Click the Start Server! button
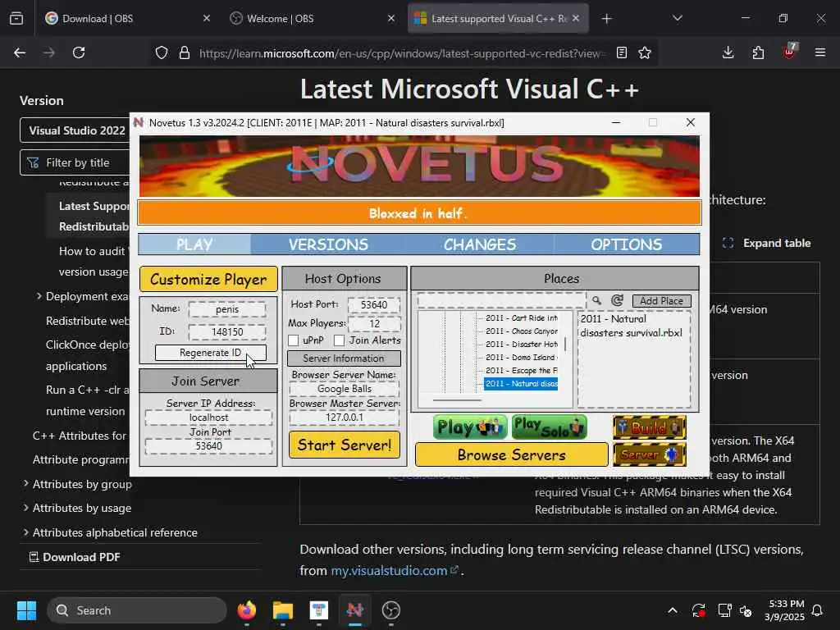The image size is (840, 630). click(345, 445)
